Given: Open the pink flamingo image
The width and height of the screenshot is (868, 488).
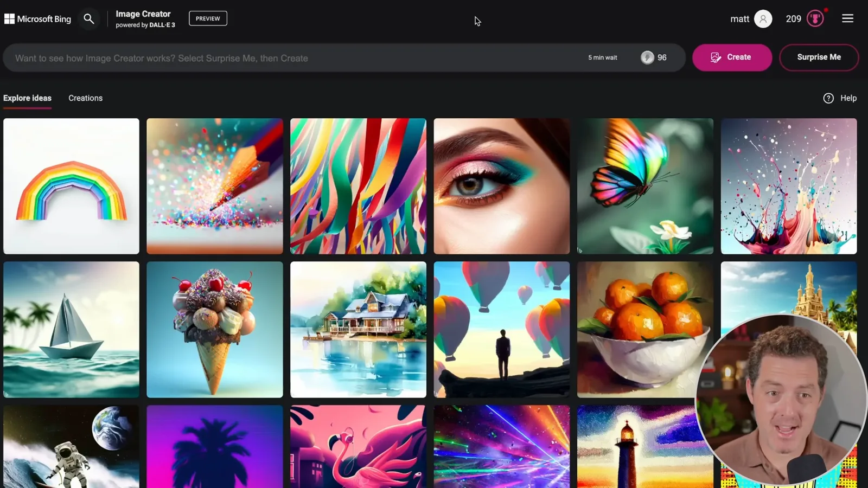Looking at the screenshot, I should 358,447.
